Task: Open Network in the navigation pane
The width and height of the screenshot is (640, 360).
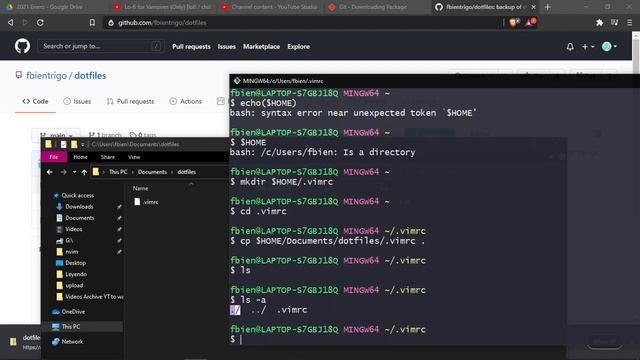Action: pyautogui.click(x=67, y=342)
